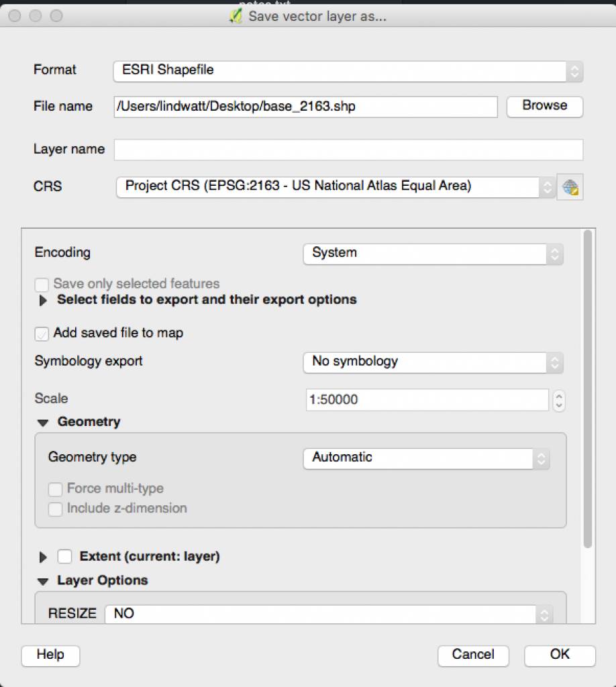Enable the Extent (current: layer) checkbox
The height and width of the screenshot is (687, 616).
(65, 556)
